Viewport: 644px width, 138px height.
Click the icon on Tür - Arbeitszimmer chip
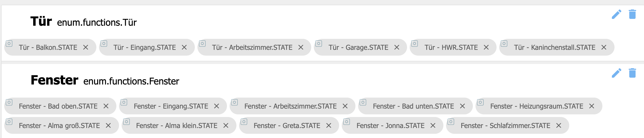coord(202,44)
